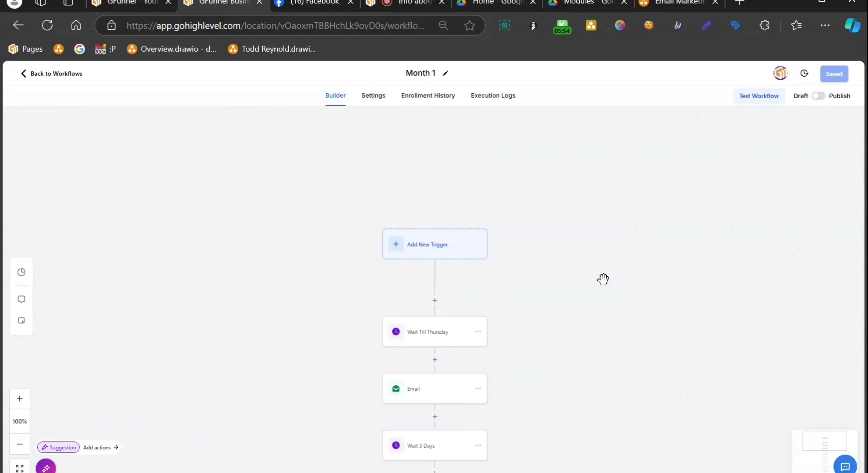Add action after Email step
The height and width of the screenshot is (473, 868).
click(x=434, y=417)
